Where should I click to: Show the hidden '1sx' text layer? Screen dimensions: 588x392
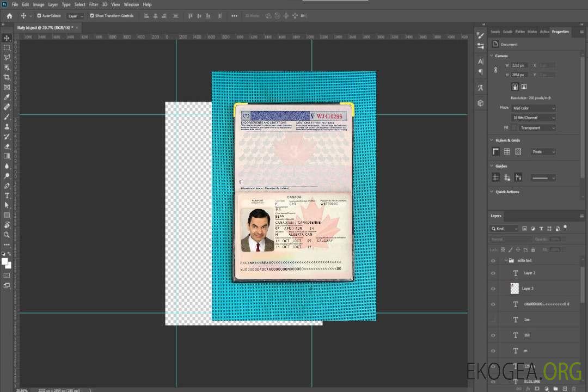493,320
